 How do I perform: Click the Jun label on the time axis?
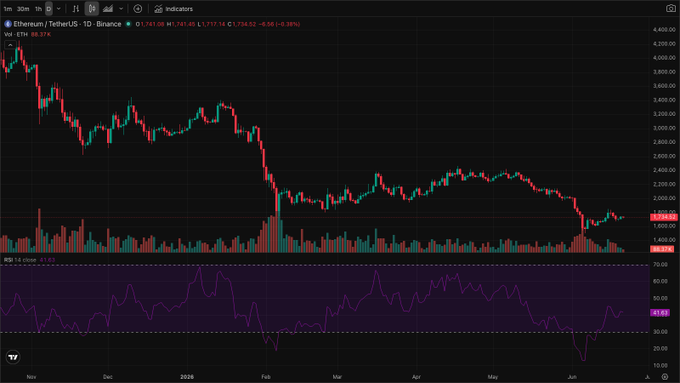point(572,377)
